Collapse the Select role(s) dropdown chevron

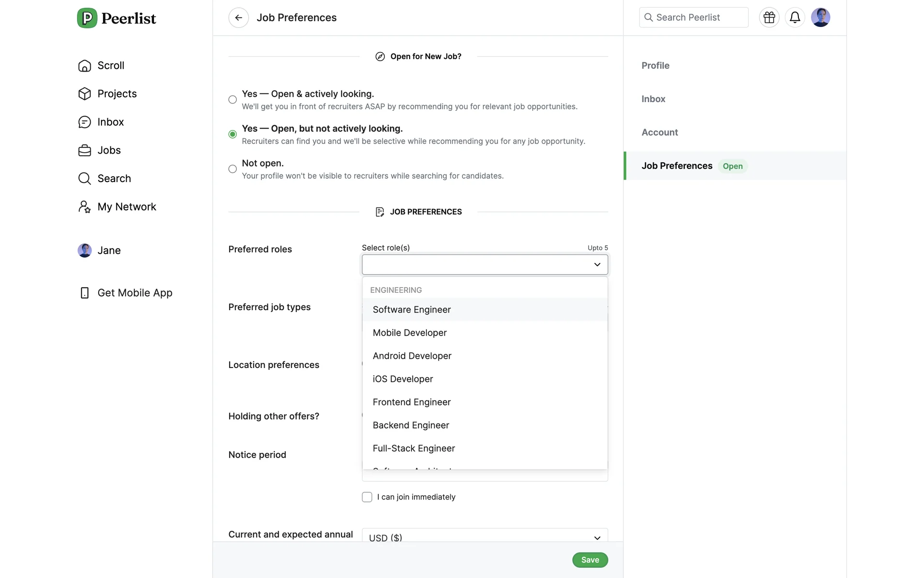click(597, 264)
